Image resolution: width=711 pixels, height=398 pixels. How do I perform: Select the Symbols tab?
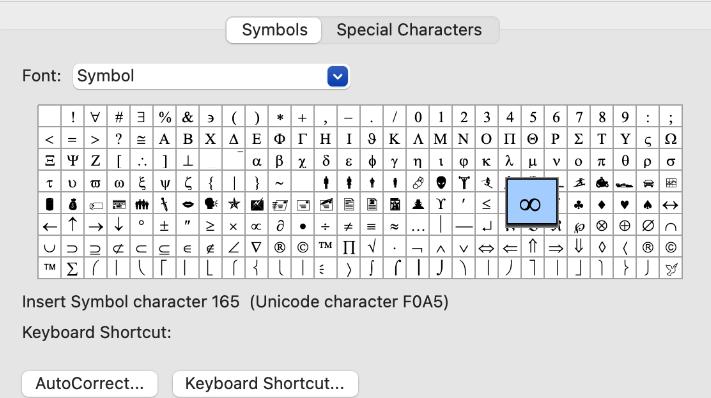(x=274, y=30)
